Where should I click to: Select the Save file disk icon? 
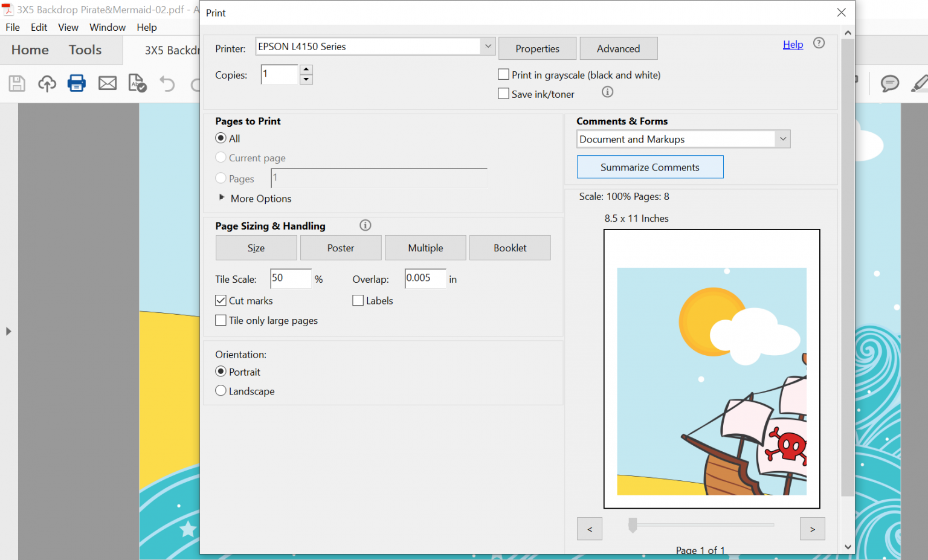coord(16,83)
